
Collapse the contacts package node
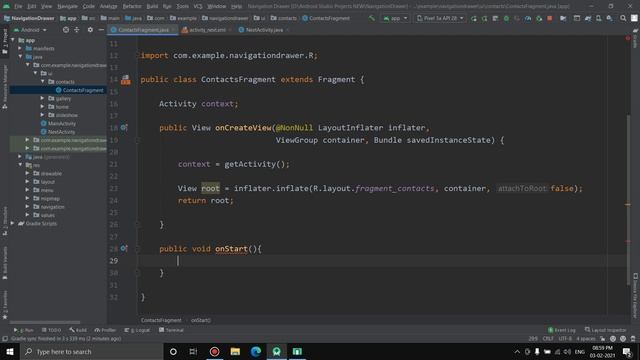click(42, 82)
